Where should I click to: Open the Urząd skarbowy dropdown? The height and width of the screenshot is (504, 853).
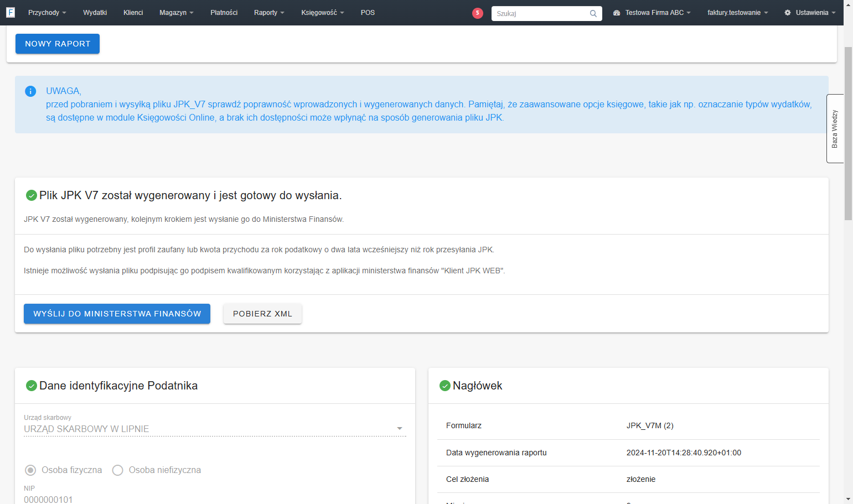click(215, 429)
